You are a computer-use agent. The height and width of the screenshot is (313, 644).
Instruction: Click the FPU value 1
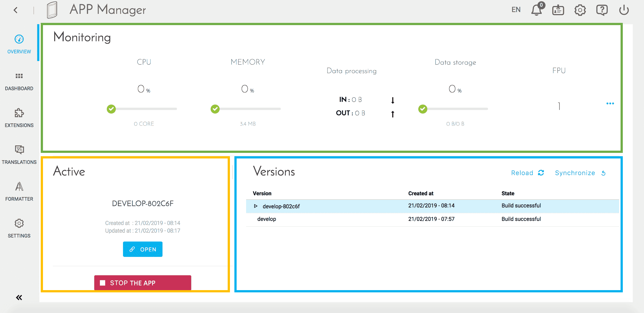click(559, 106)
